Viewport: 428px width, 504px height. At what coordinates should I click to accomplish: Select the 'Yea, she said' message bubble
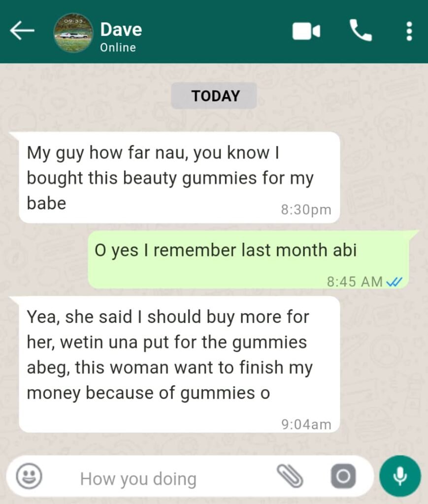coord(179,365)
